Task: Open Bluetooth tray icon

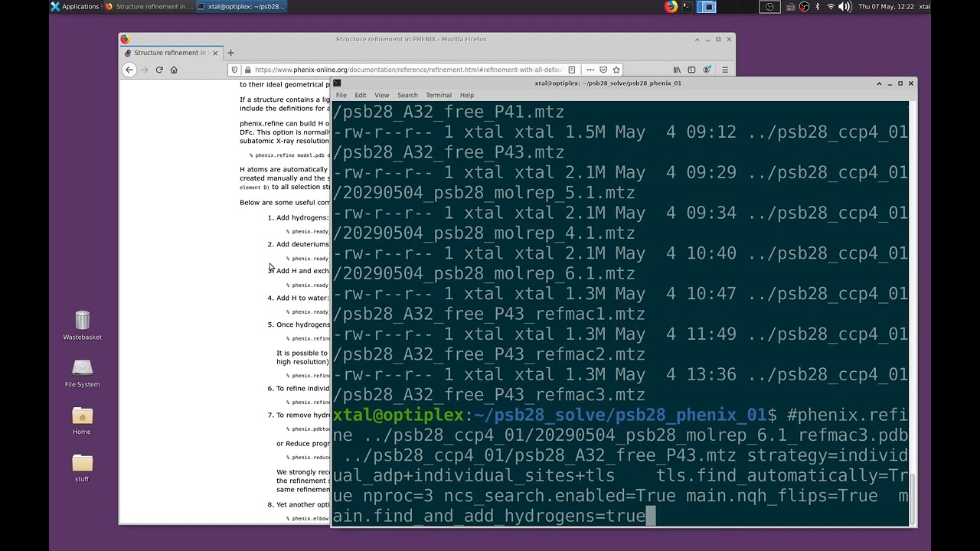Action: coord(817,6)
